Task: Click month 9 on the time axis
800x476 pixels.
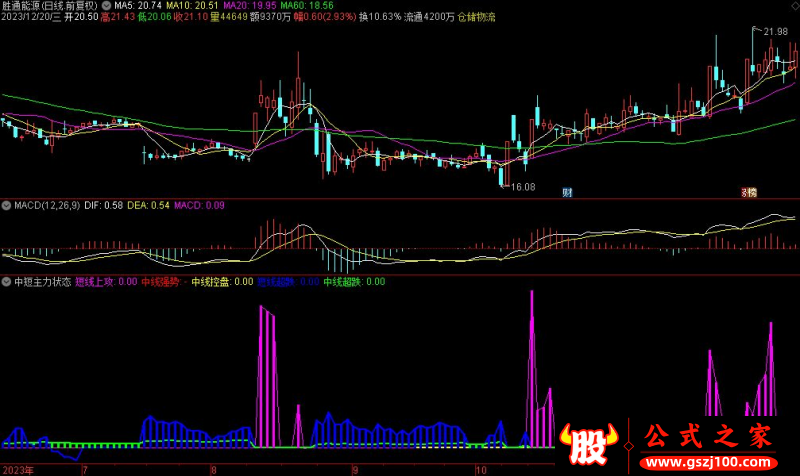Action: 356,470
